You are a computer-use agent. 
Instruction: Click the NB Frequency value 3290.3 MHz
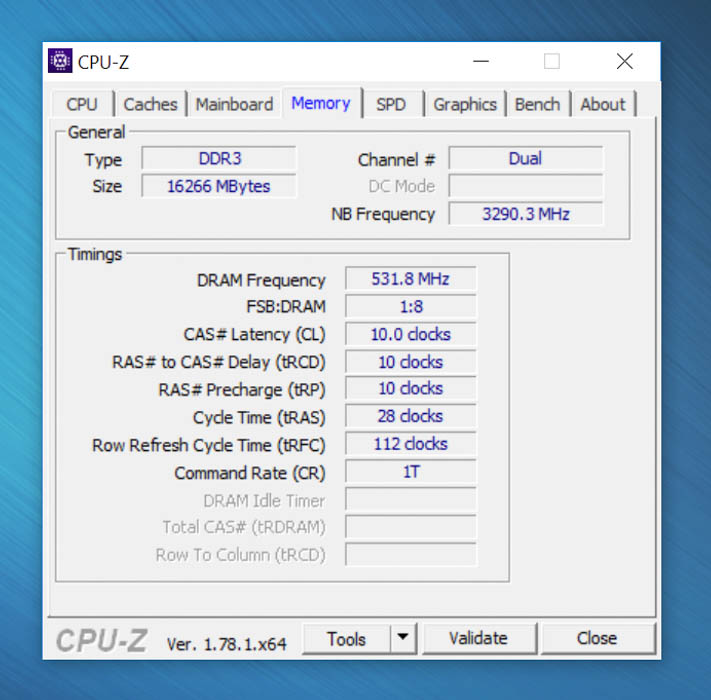tap(526, 214)
